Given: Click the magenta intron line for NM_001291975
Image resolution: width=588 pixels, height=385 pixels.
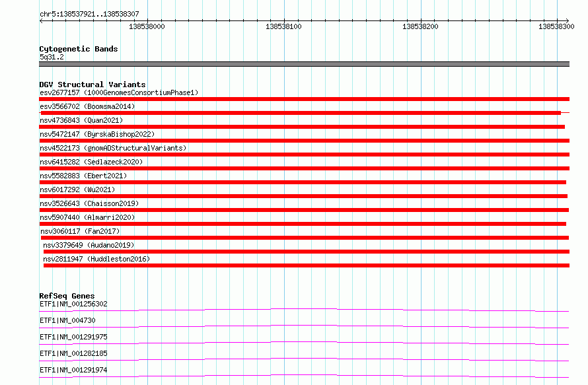Looking at the screenshot, I should point(304,343).
